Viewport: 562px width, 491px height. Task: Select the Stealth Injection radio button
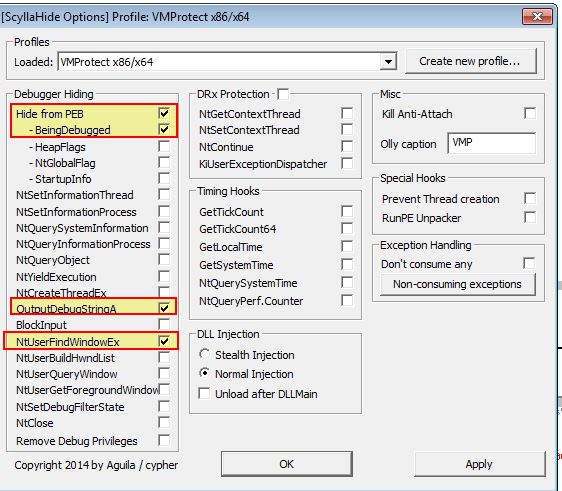pyautogui.click(x=204, y=354)
